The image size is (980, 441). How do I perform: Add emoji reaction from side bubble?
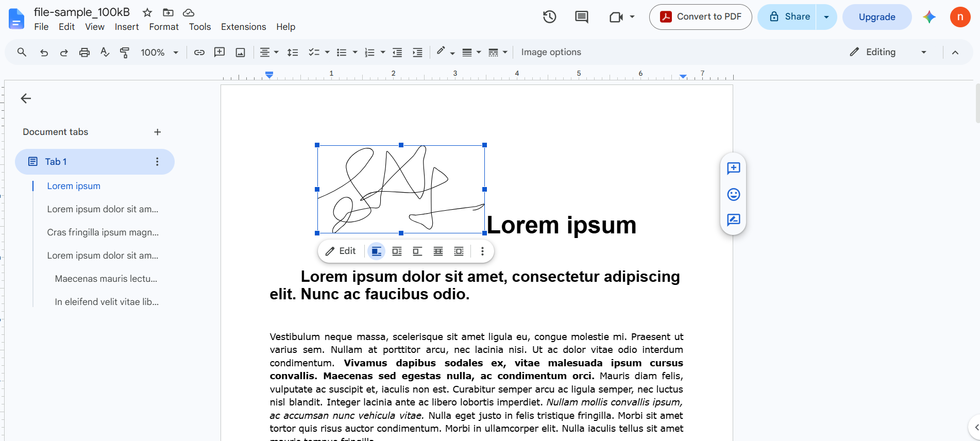pyautogui.click(x=734, y=194)
